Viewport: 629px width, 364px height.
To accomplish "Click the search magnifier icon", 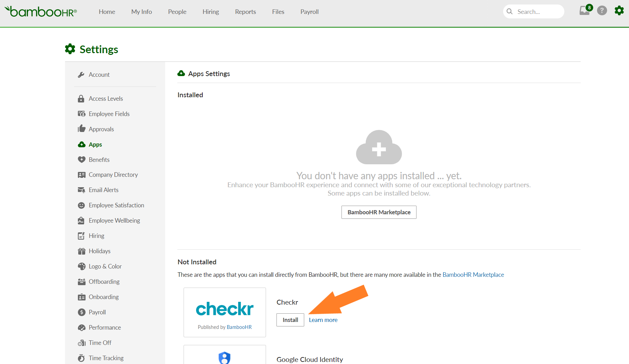I will pyautogui.click(x=510, y=11).
